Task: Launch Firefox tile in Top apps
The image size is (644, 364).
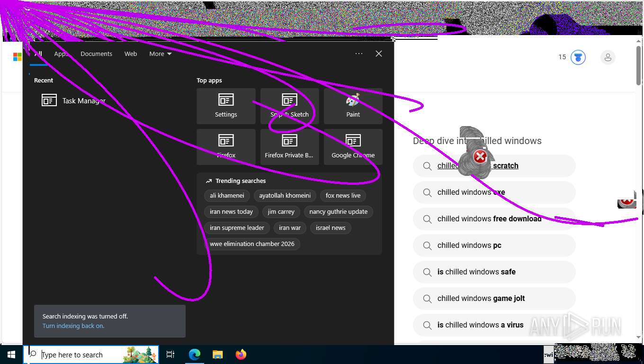Action: tap(226, 147)
